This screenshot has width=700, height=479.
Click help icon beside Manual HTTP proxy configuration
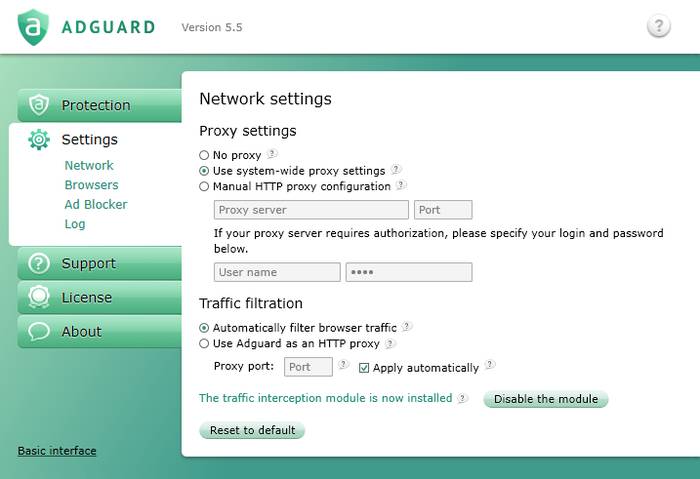[401, 186]
